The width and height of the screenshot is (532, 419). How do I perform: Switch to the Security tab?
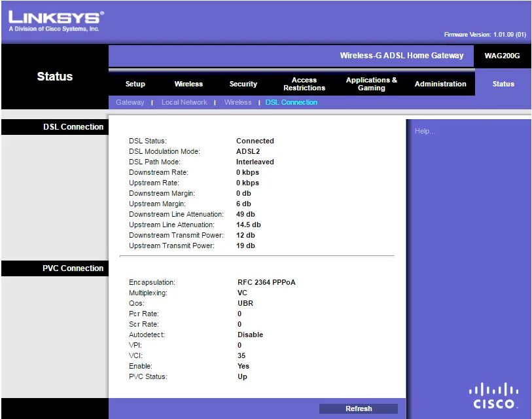pos(243,84)
